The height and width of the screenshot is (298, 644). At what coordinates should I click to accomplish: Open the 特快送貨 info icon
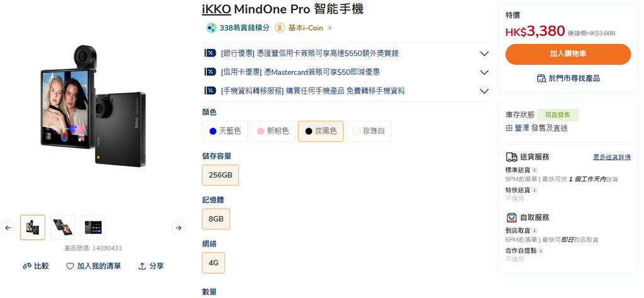coord(535,190)
